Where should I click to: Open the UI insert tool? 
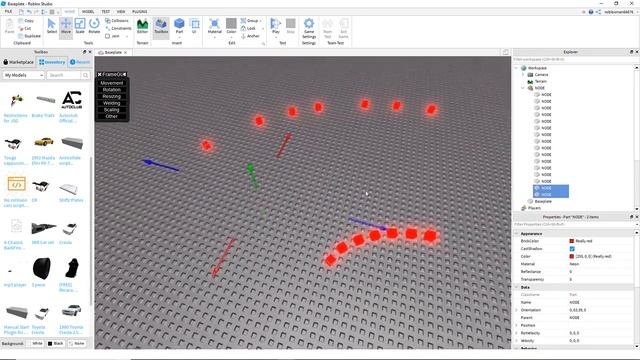(194, 26)
